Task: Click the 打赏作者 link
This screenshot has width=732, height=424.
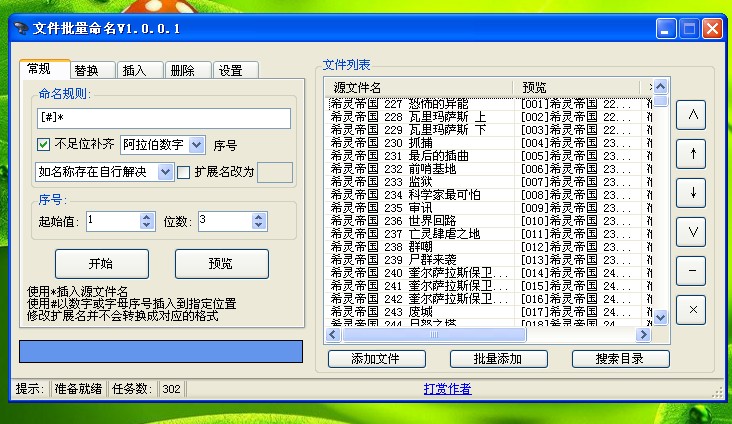Action: (x=446, y=389)
